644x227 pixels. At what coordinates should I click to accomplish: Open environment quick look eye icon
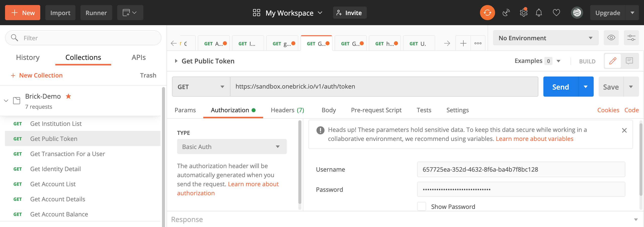[611, 38]
